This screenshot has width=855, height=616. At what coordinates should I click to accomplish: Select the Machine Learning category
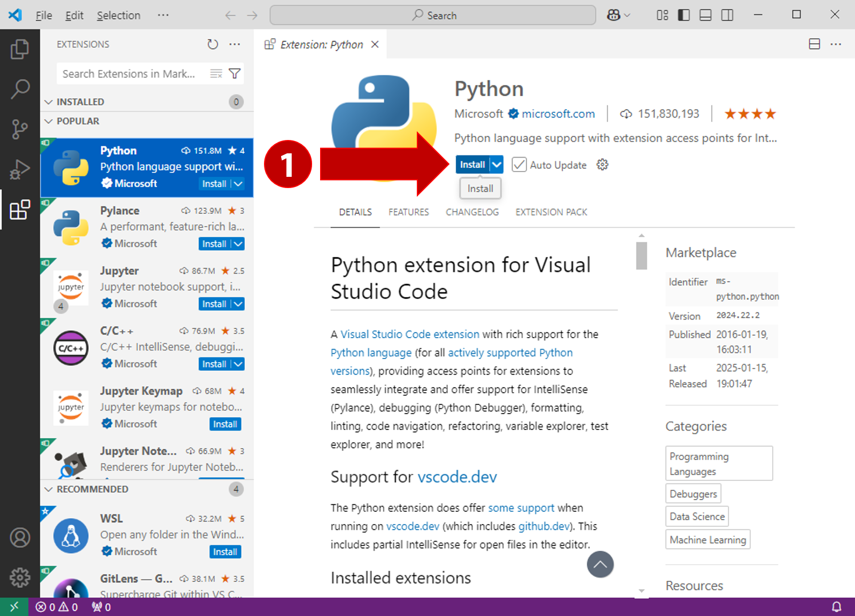708,540
